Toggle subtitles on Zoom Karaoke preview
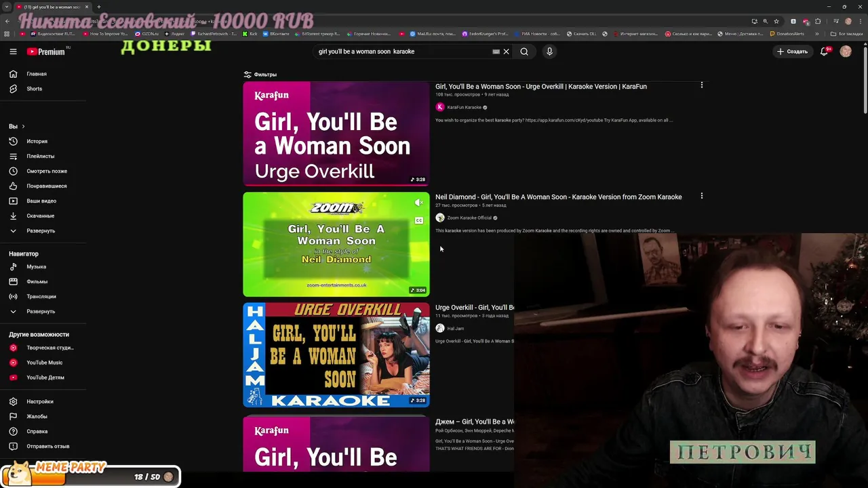 419,220
